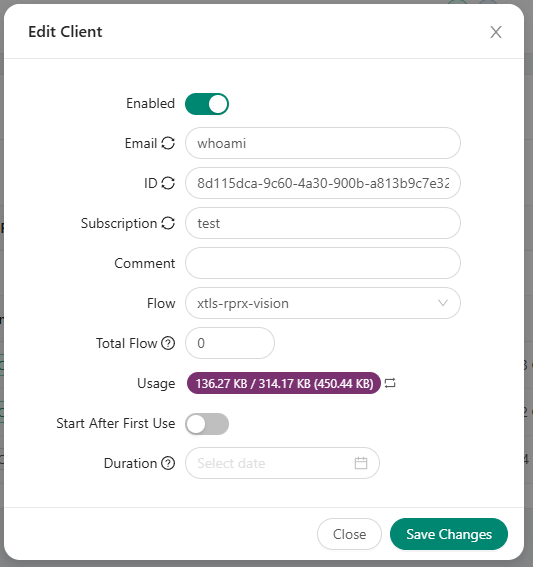Focus the ID field with UUID
The width and height of the screenshot is (533, 567).
coord(323,183)
